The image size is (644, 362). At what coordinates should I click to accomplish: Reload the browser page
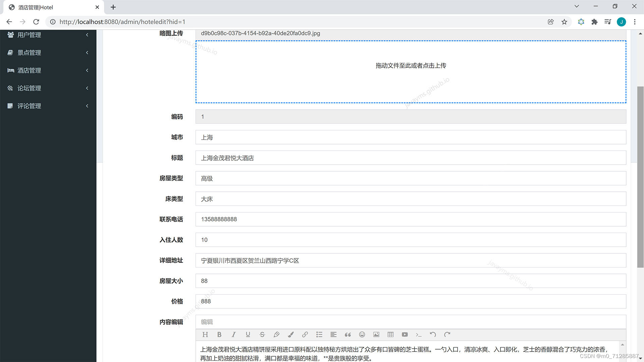coord(36,22)
